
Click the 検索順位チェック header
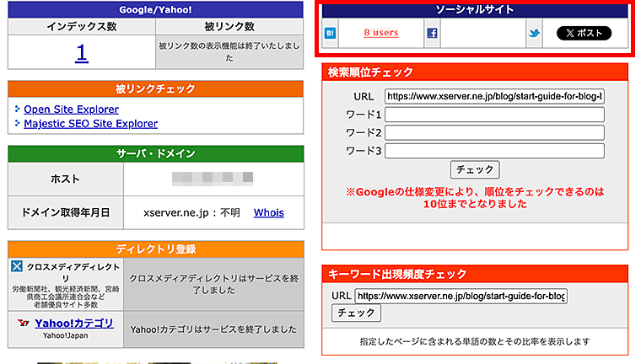pos(475,72)
